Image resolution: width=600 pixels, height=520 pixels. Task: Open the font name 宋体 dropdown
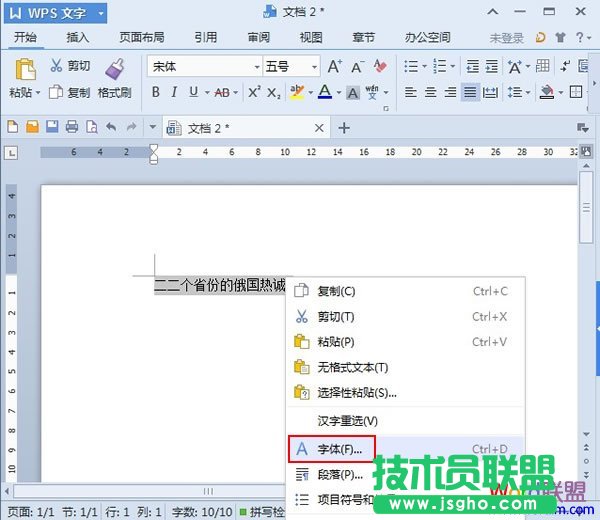(257, 67)
